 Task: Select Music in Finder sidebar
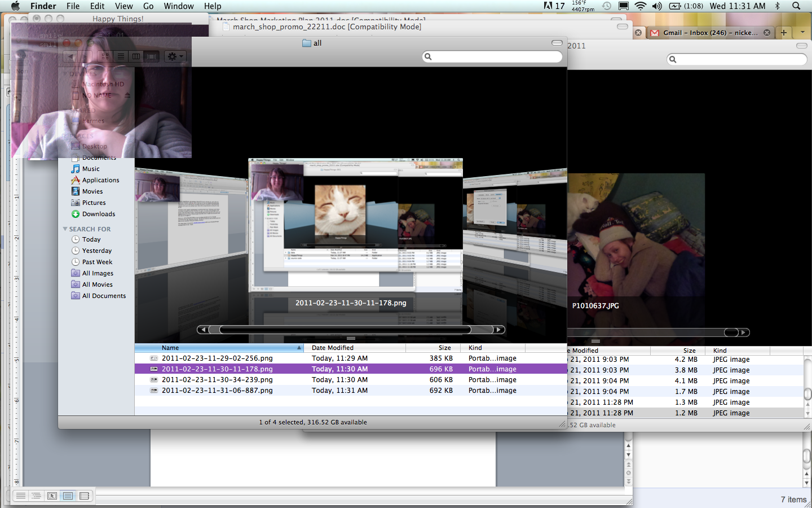[90, 169]
